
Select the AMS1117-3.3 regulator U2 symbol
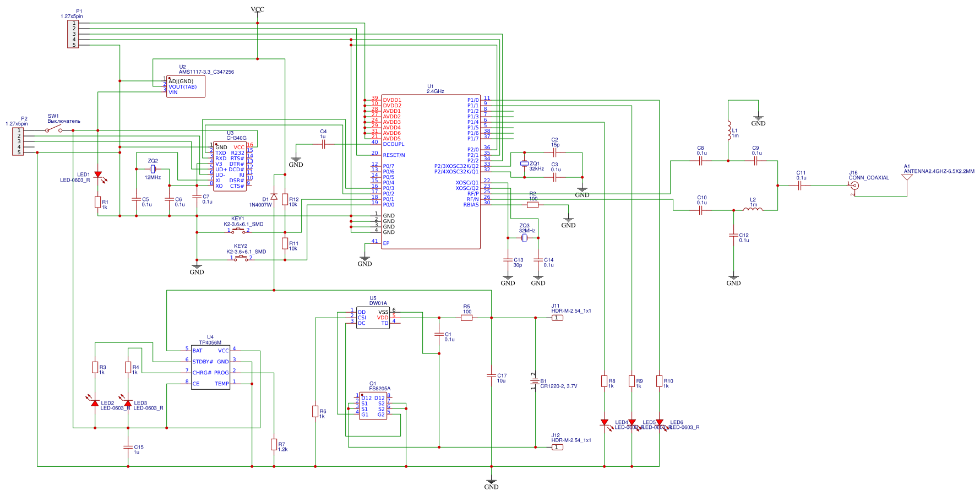click(186, 86)
